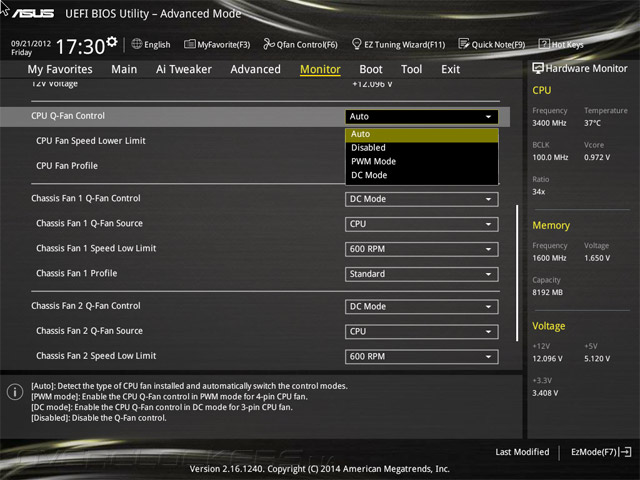The width and height of the screenshot is (640, 480).
Task: Click the Qfan Control fan icon
Action: [269, 44]
